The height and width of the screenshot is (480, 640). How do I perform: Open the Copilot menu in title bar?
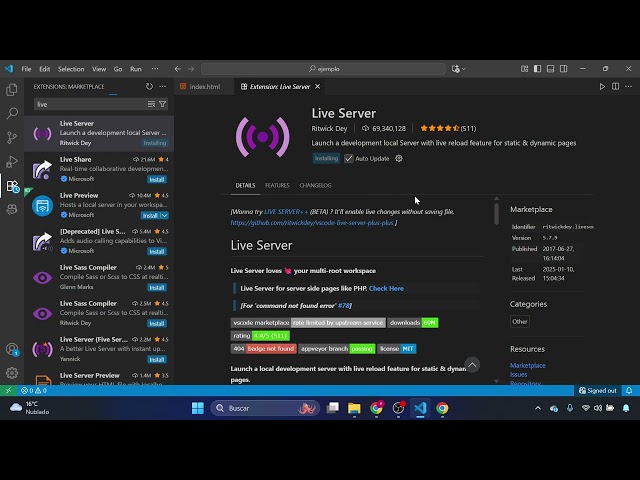pos(458,69)
